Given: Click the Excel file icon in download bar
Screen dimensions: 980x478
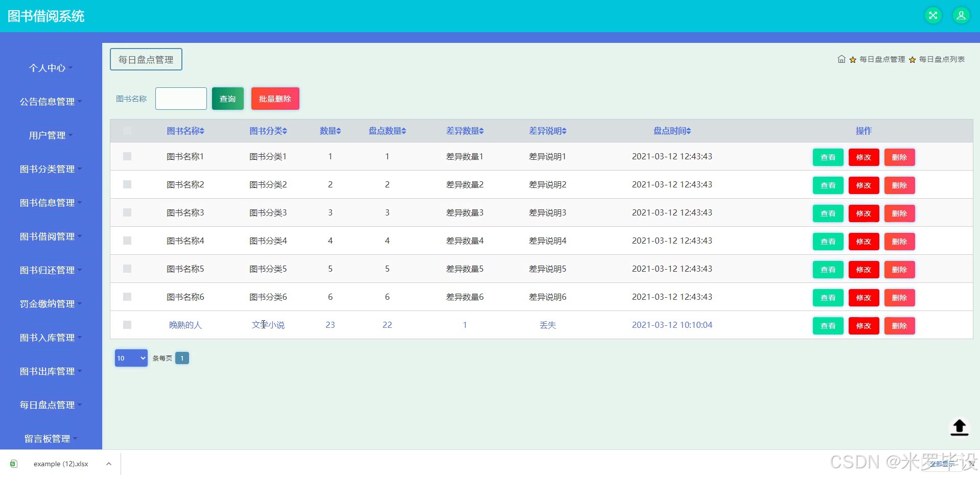Looking at the screenshot, I should click(14, 464).
